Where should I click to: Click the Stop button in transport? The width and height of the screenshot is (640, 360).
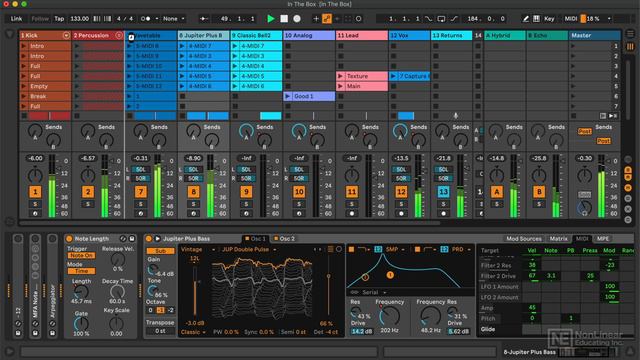point(284,19)
